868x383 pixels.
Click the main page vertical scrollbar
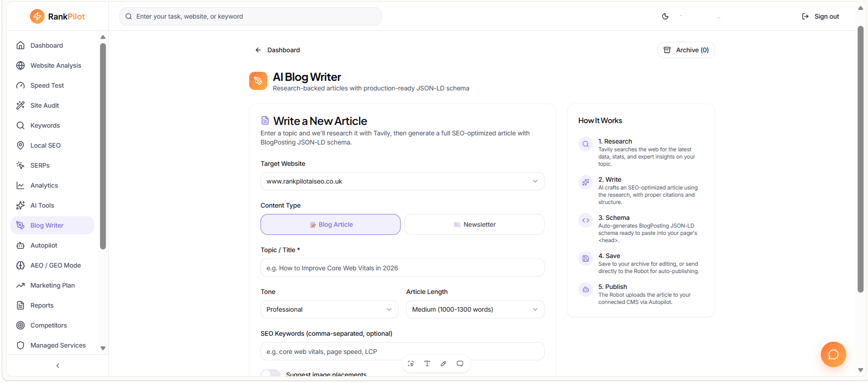tap(860, 159)
